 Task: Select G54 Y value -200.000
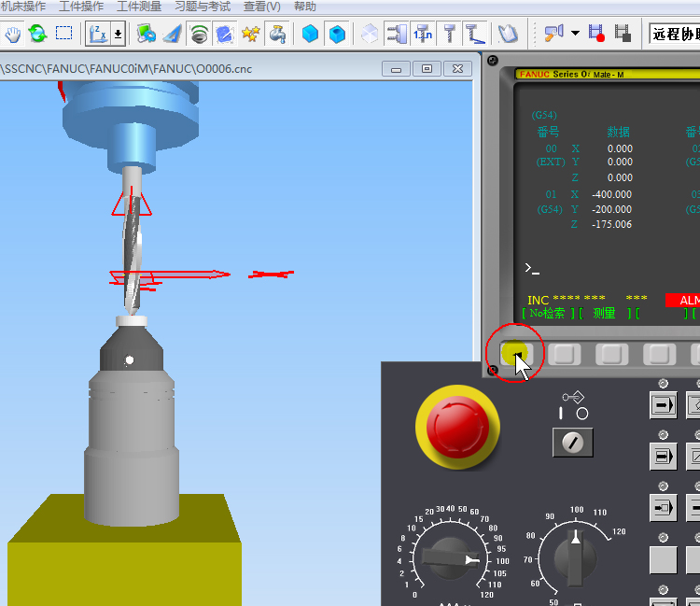(611, 209)
